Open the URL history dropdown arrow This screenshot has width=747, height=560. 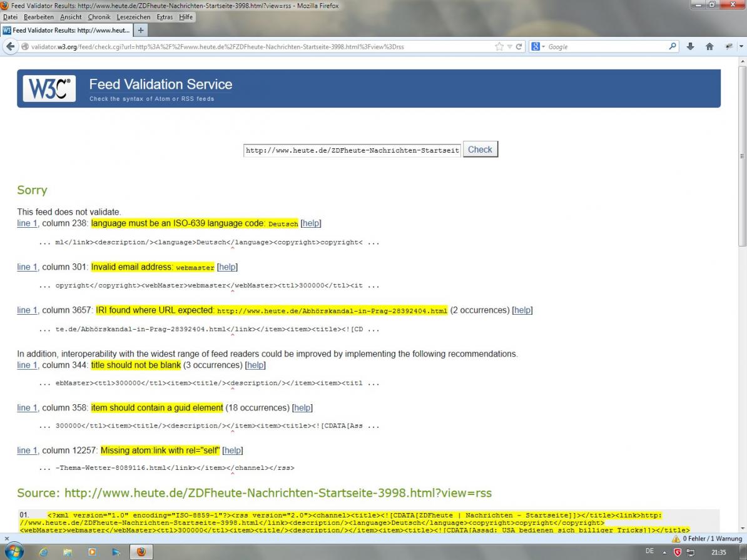click(x=510, y=47)
